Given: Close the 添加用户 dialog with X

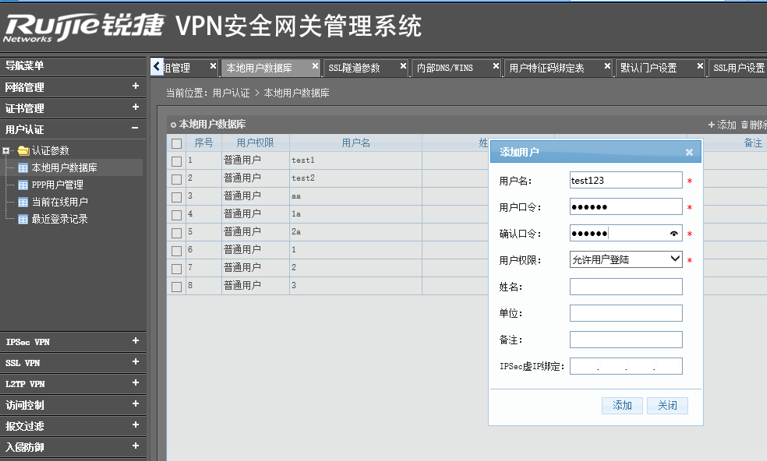Looking at the screenshot, I should 689,152.
